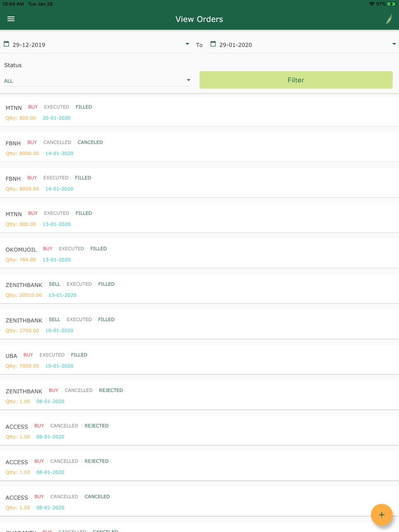Expand the start date dropdown arrow
The image size is (399, 532).
tap(187, 44)
